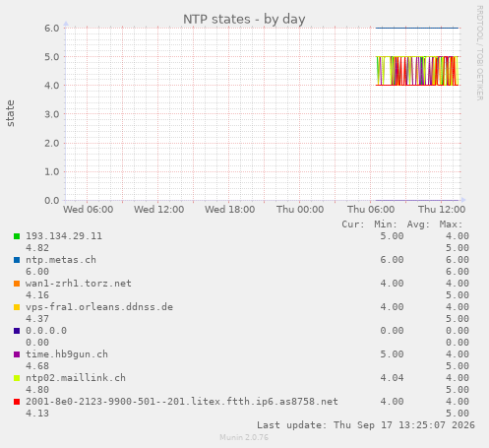The height and width of the screenshot is (448, 489).
Task: Click the 0.0 y-axis tick label
Action: pos(52,201)
